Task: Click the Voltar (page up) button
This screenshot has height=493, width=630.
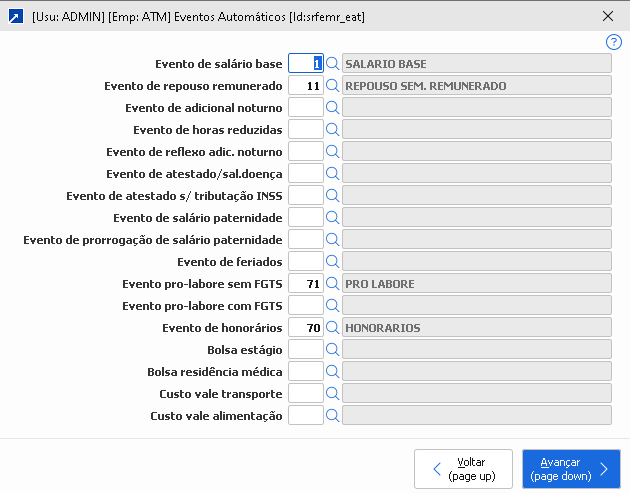Action: [x=464, y=469]
